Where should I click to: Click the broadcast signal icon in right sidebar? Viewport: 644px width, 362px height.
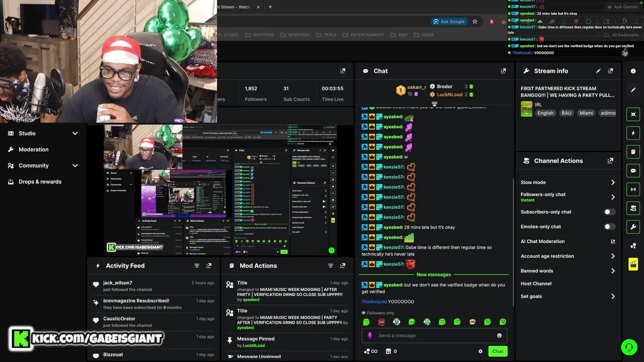(x=633, y=190)
